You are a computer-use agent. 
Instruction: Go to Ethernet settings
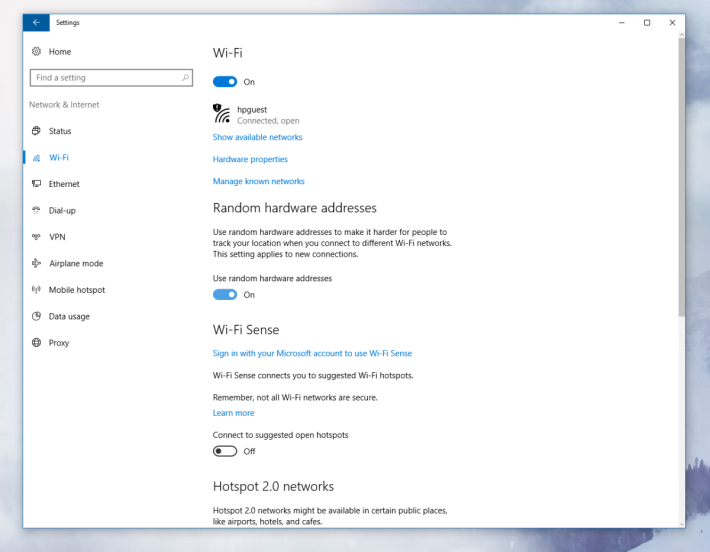coord(64,184)
